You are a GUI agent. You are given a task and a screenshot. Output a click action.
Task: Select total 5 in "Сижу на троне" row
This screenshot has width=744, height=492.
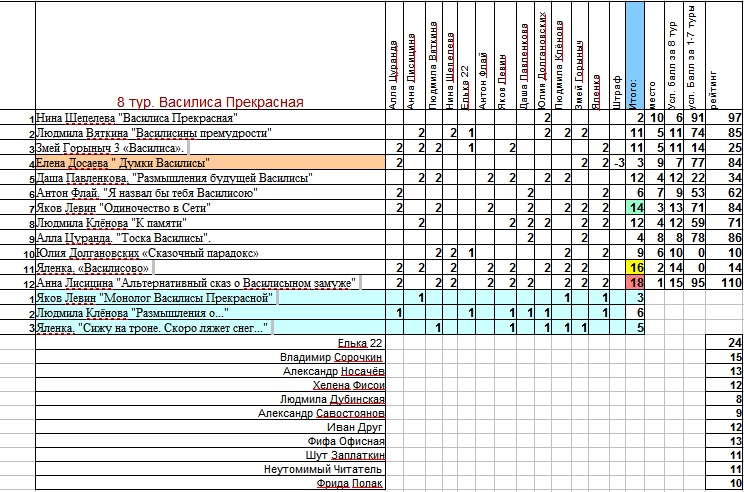point(635,328)
